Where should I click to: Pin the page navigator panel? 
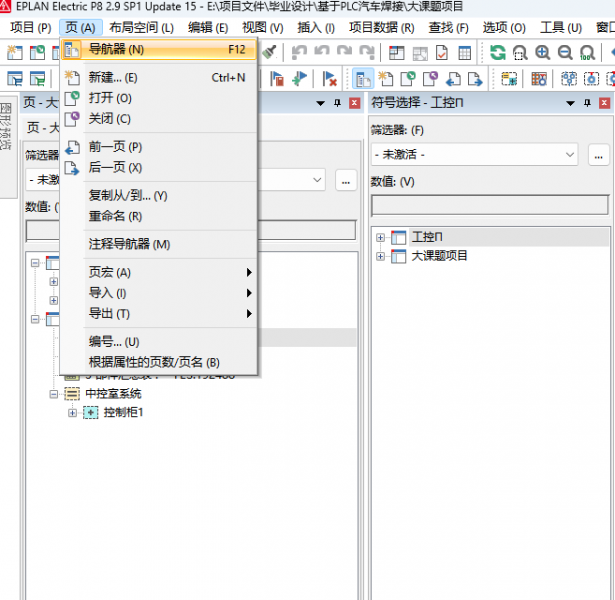coord(337,103)
